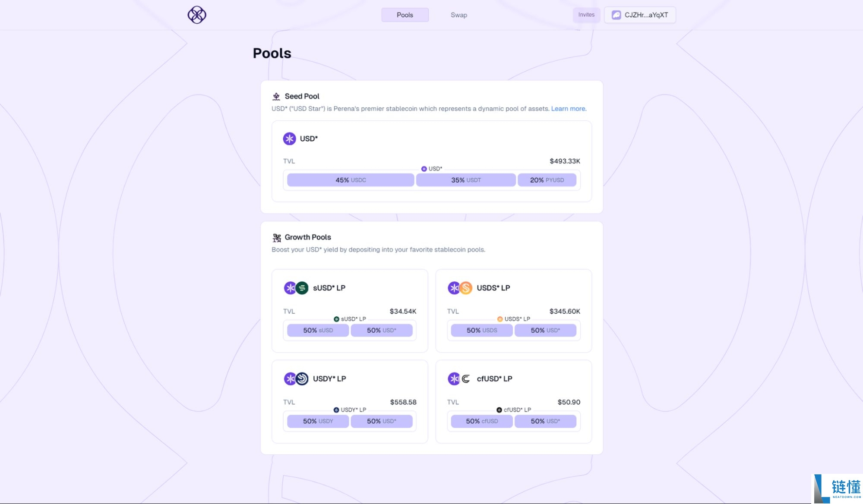Click the USDY* LP token pair icon
The width and height of the screenshot is (863, 504).
click(296, 379)
